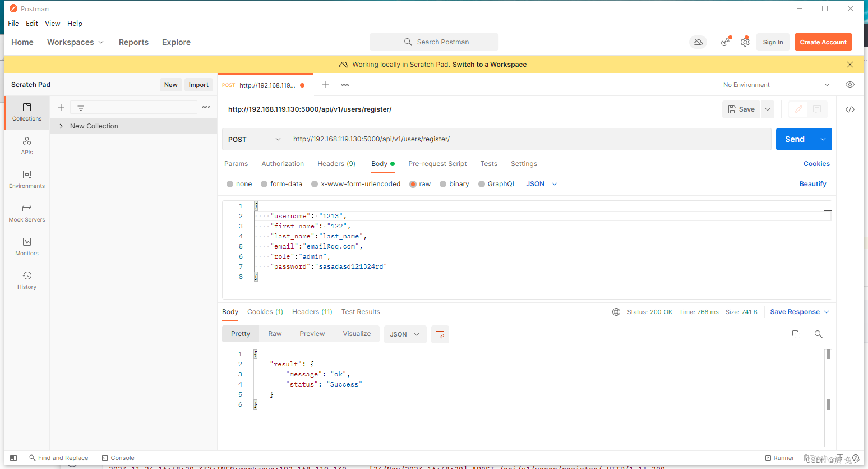The height and width of the screenshot is (469, 868).
Task: Toggle the sidebar icon in status bar
Action: [x=13, y=458]
